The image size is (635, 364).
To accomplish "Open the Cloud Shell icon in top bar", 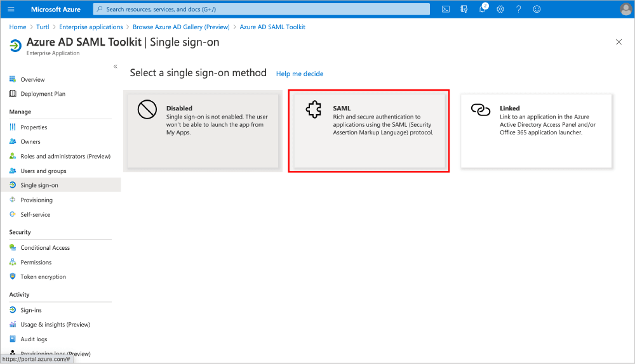I will (x=446, y=9).
